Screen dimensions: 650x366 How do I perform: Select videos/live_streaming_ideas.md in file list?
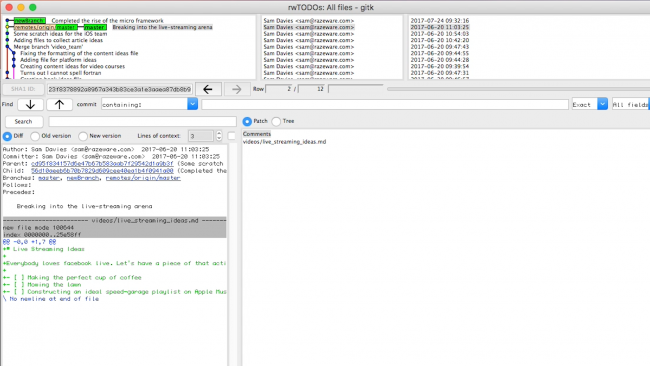point(284,142)
